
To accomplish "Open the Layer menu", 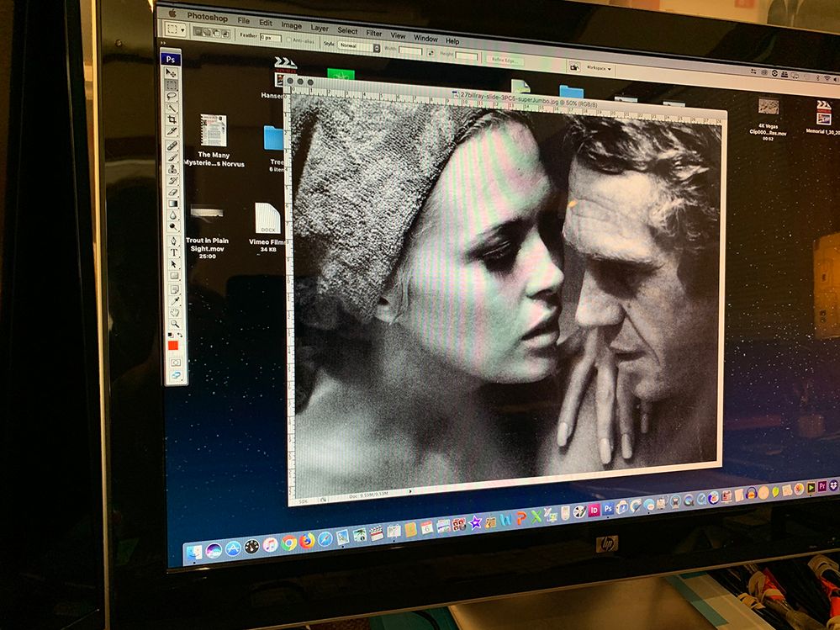I will 320,29.
